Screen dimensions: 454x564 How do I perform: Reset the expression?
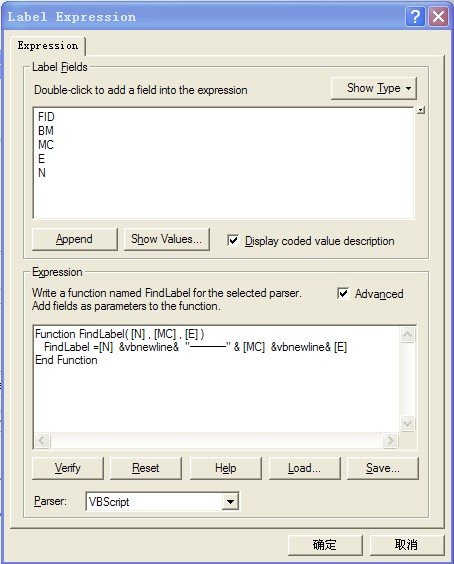(146, 468)
